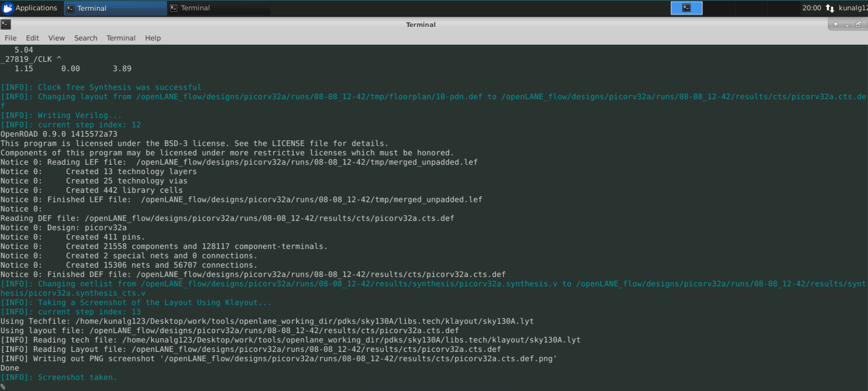Click 'Created 442 library cells' line
This screenshot has width=868, height=391.
pyautogui.click(x=92, y=190)
